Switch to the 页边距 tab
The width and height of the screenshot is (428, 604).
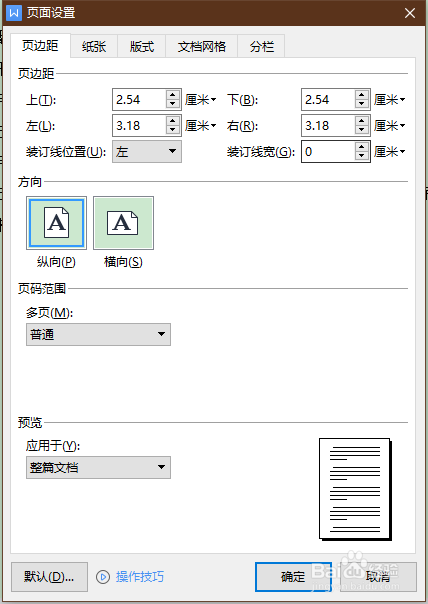40,46
